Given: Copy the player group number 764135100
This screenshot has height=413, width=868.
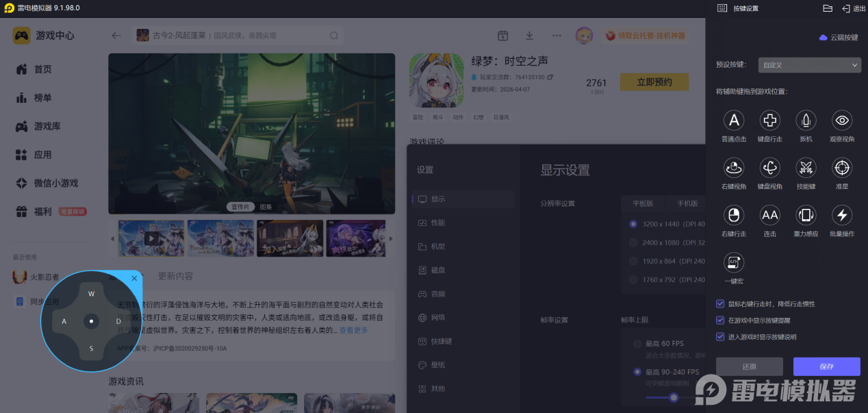Looking at the screenshot, I should coord(550,77).
